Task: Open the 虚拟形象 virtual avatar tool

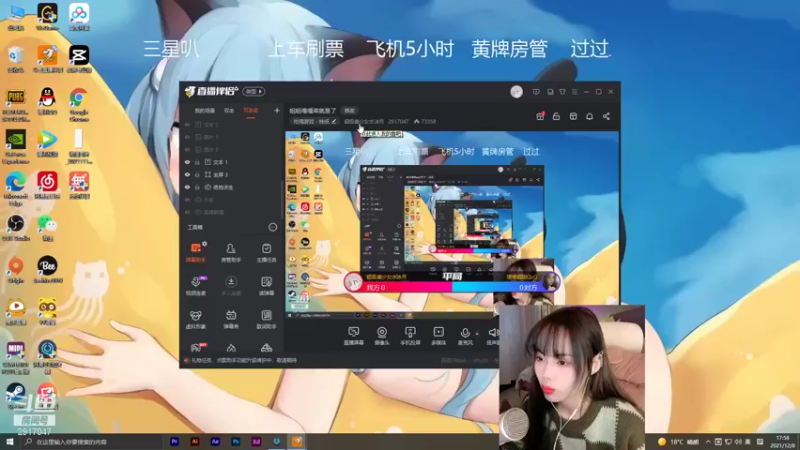Action: pos(195,319)
